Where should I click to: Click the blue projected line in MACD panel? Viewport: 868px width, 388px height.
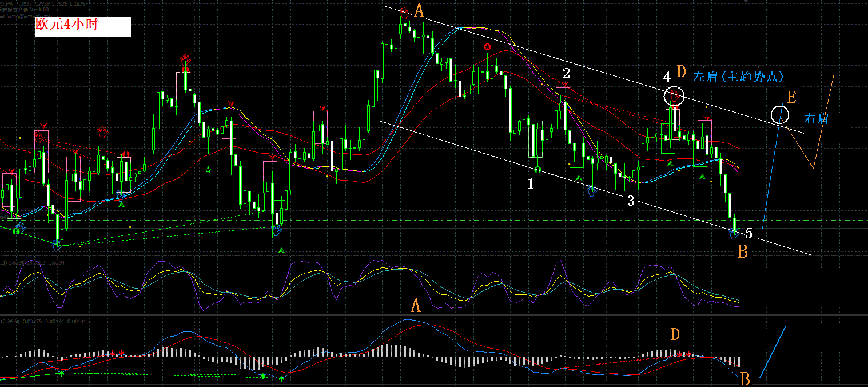772,352
